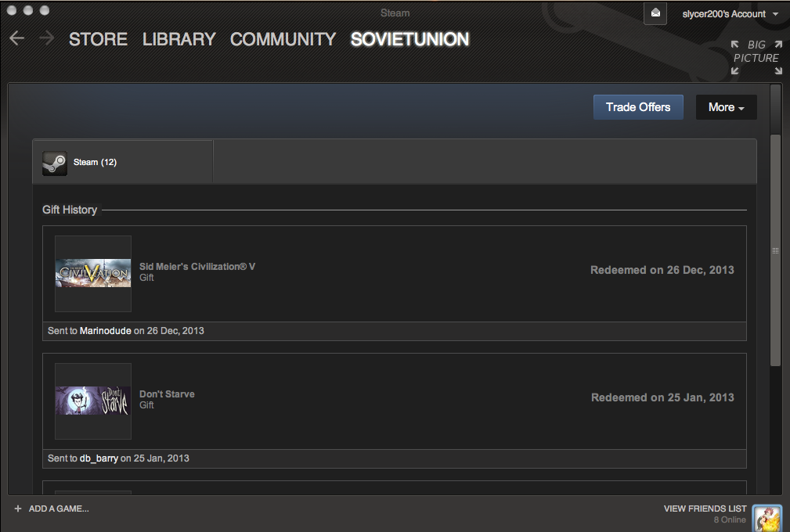
Task: Open the inbox envelope notification icon
Action: pyautogui.click(x=655, y=13)
